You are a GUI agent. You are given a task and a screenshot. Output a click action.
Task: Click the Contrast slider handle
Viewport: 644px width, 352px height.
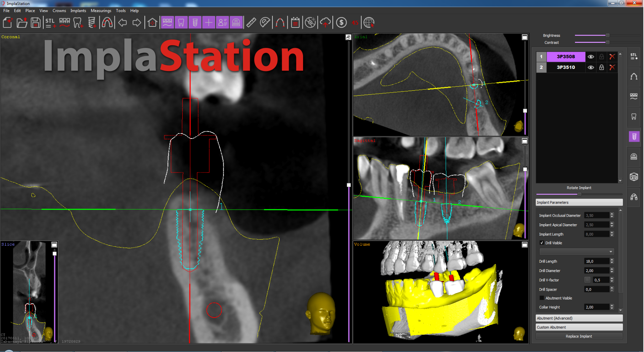point(608,42)
